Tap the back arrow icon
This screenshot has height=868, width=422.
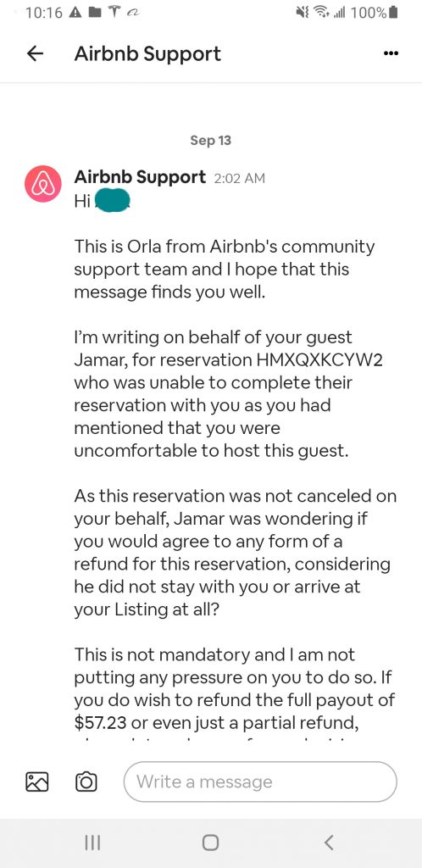pos(36,53)
